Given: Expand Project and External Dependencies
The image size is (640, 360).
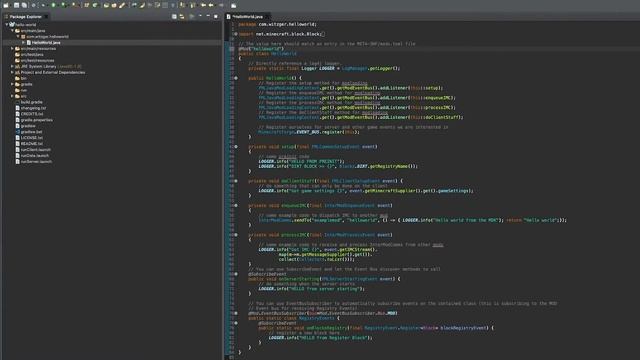Looking at the screenshot, I should pyautogui.click(x=12, y=72).
